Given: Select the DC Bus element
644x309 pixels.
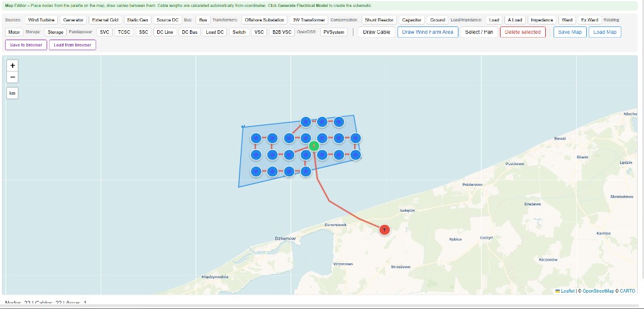Looking at the screenshot, I should (190, 32).
